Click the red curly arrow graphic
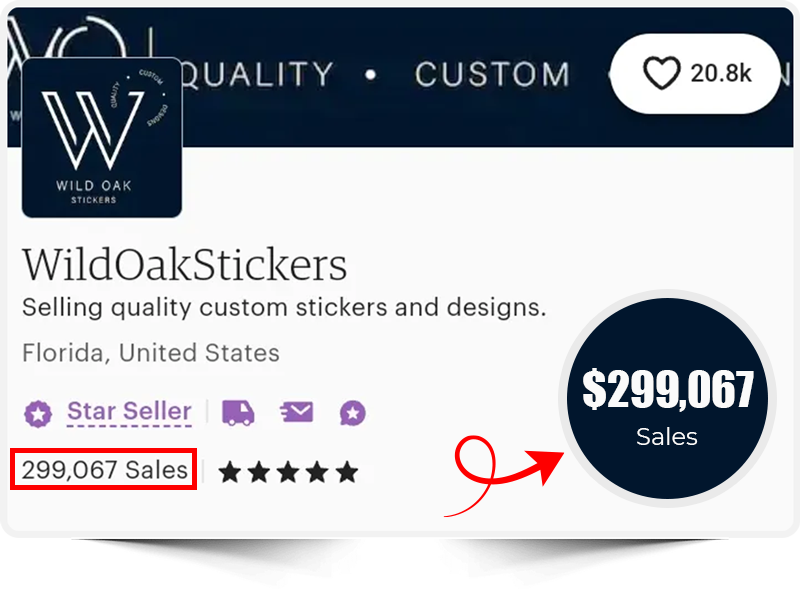 pyautogui.click(x=504, y=474)
